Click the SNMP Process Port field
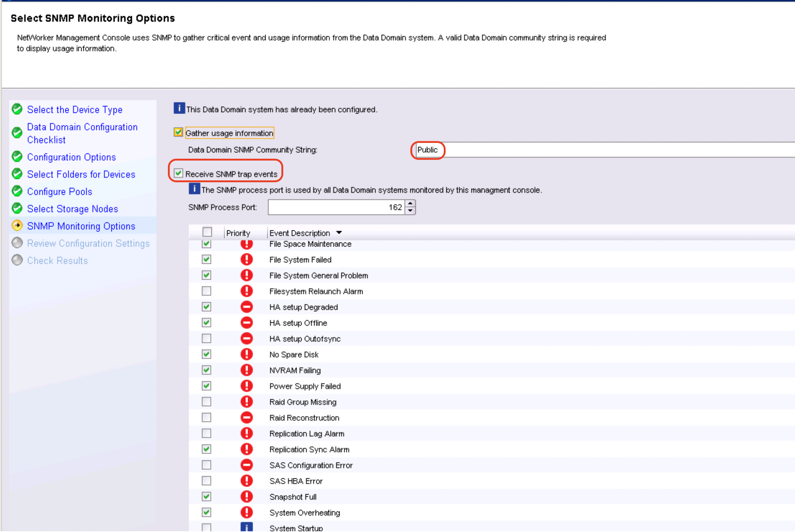795x532 pixels. point(337,207)
